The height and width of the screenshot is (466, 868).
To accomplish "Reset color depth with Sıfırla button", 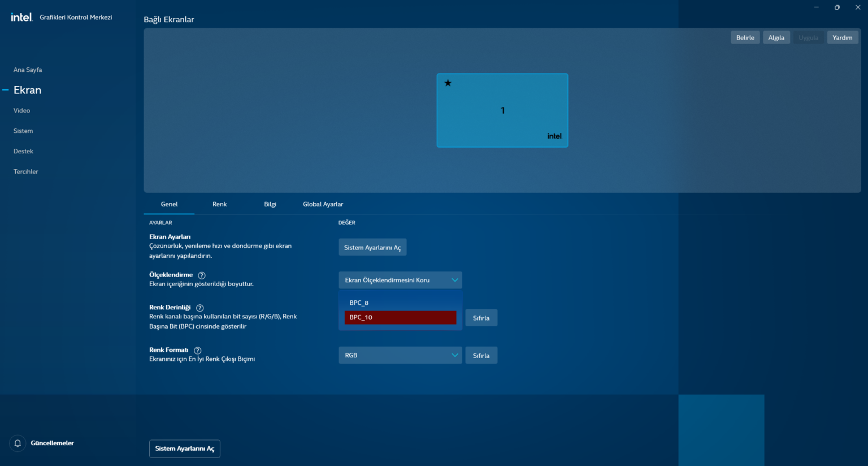I will (x=481, y=318).
